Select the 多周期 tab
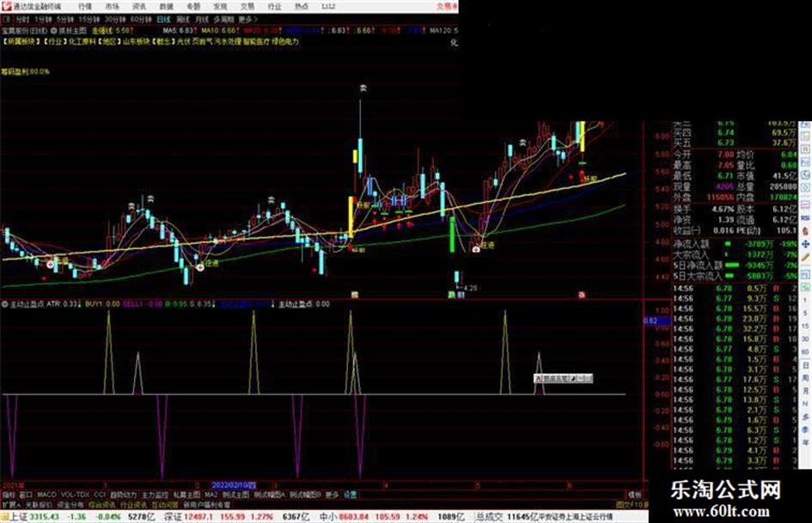The width and height of the screenshot is (812, 523). [x=223, y=19]
